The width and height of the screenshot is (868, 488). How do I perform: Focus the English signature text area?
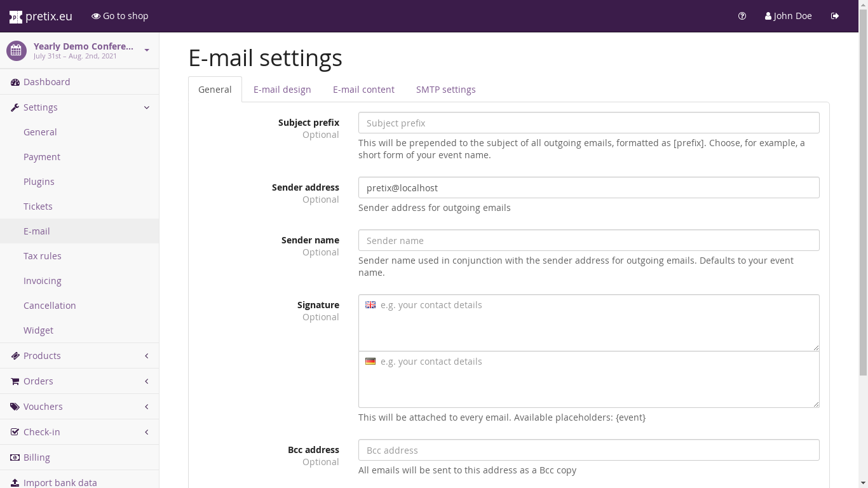point(588,323)
